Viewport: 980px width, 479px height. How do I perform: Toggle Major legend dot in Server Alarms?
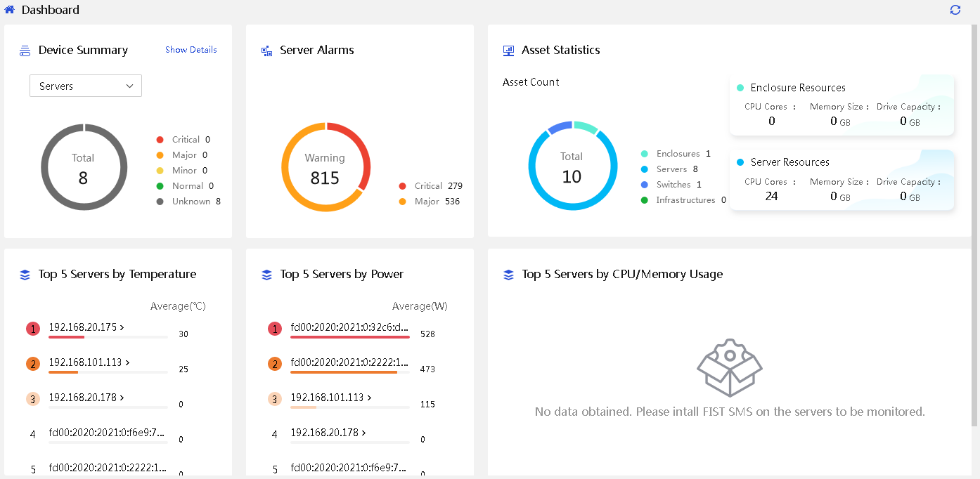point(402,202)
